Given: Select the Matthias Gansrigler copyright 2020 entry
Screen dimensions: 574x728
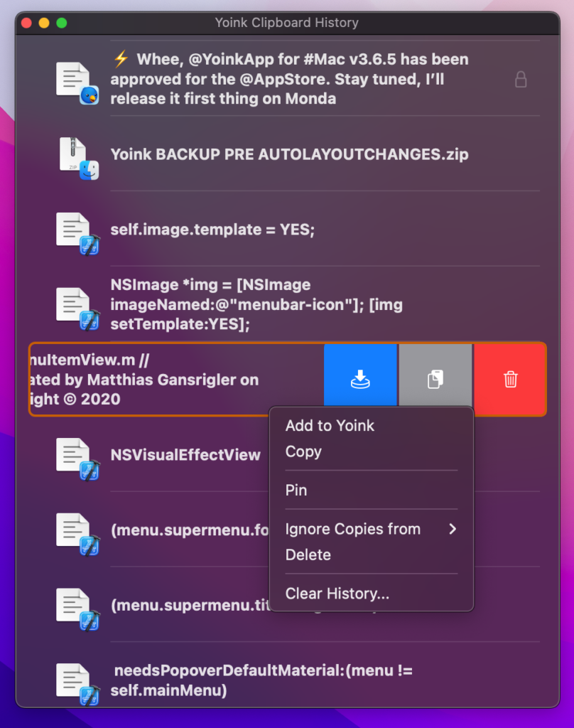Looking at the screenshot, I should (143, 380).
